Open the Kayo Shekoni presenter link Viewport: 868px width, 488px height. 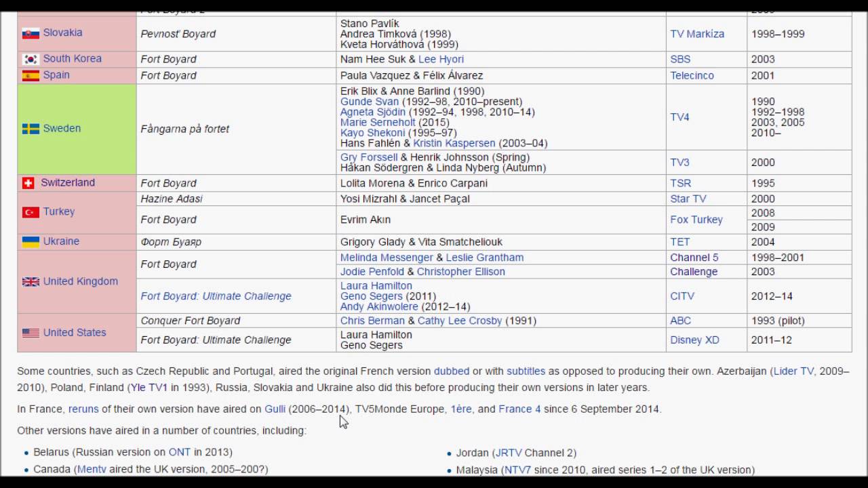click(372, 133)
